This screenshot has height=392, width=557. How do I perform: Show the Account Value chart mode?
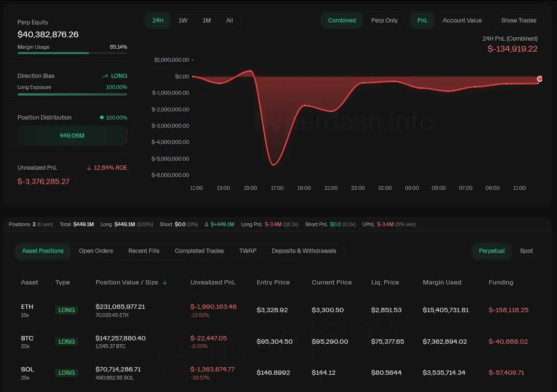[x=462, y=21]
